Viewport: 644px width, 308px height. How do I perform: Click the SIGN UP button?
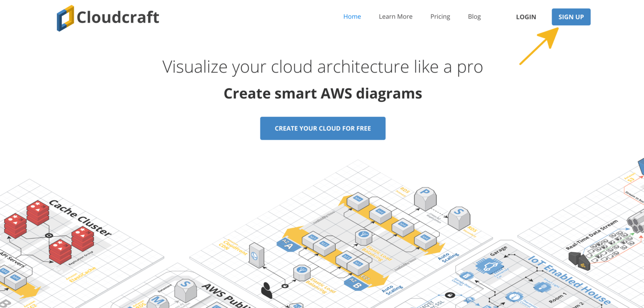coord(571,17)
